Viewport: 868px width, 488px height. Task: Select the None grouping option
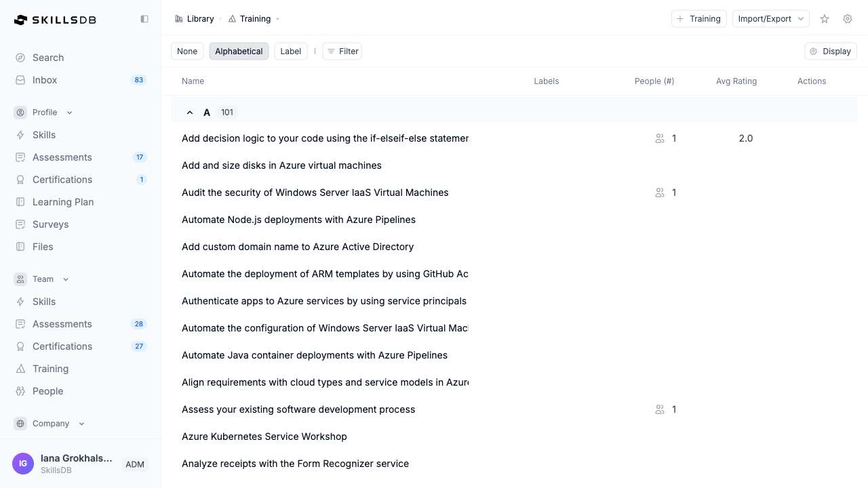187,52
